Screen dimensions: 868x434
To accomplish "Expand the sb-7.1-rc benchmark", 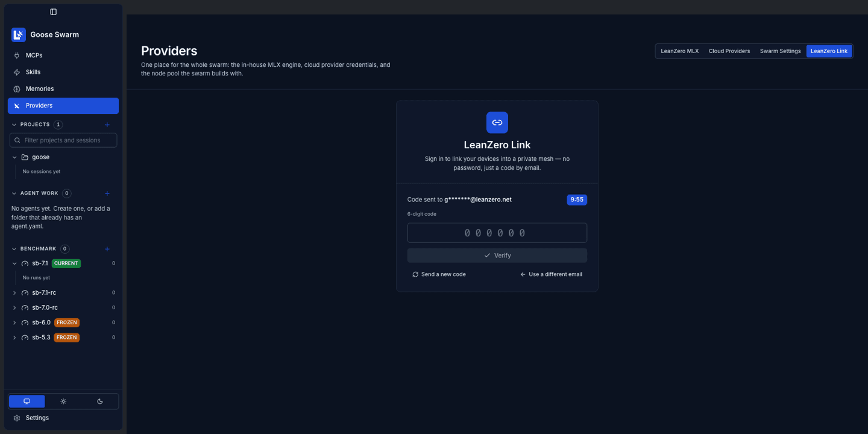I will [x=14, y=293].
